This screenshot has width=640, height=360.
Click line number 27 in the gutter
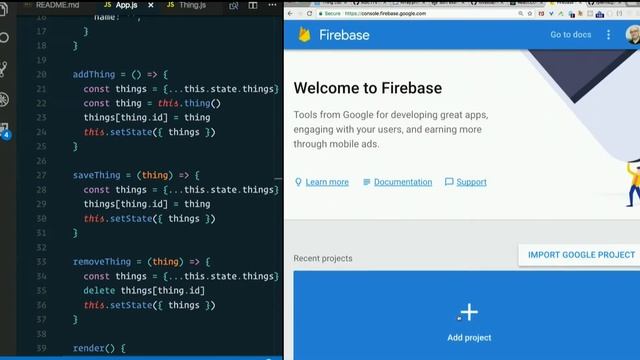41,175
